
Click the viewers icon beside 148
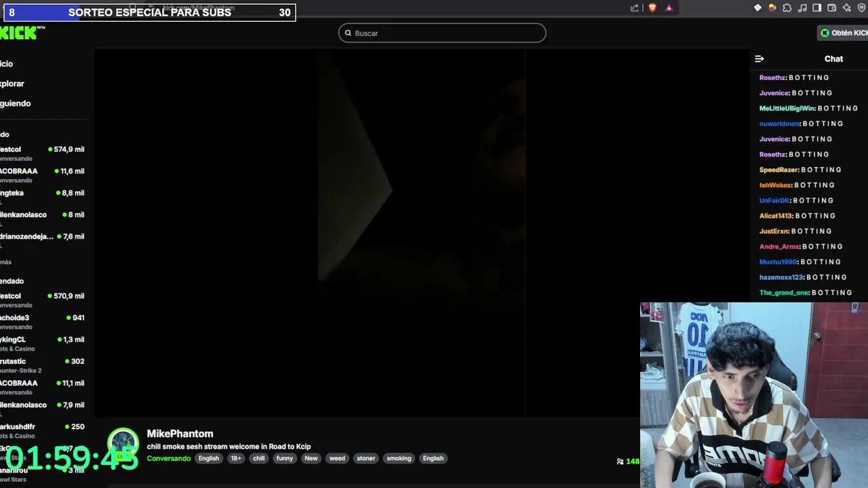(620, 462)
